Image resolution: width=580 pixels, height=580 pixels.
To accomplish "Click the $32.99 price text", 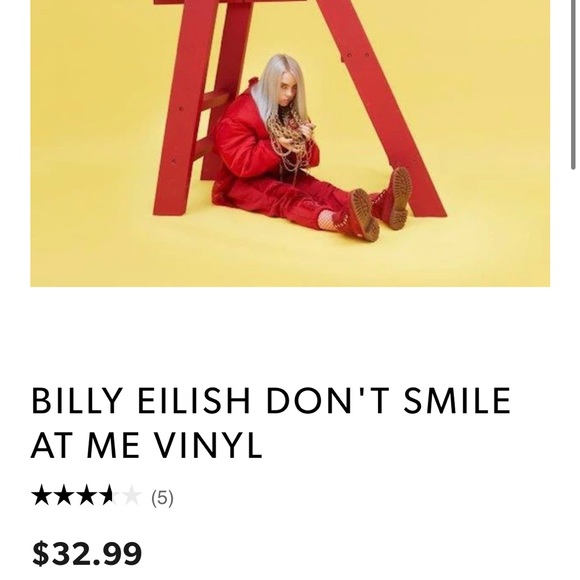I will [x=87, y=553].
